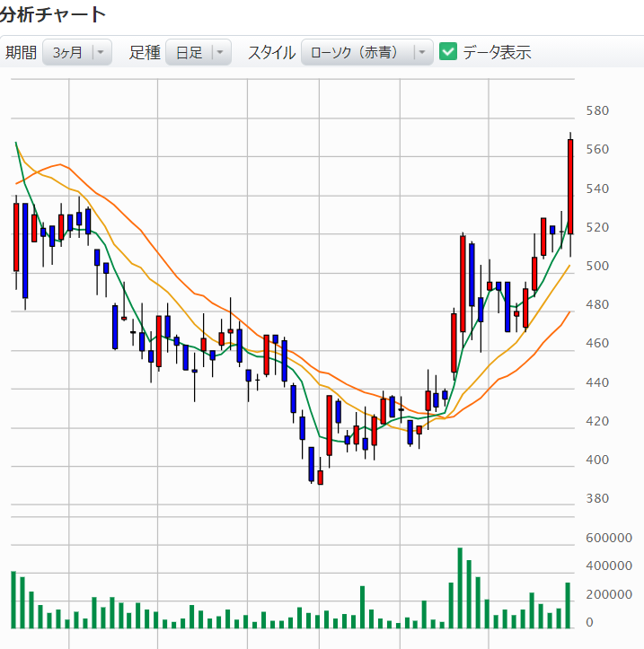Click the 520 price axis label

coord(597,227)
